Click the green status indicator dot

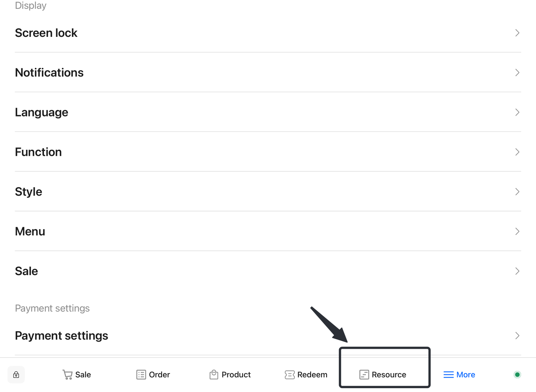[517, 375]
